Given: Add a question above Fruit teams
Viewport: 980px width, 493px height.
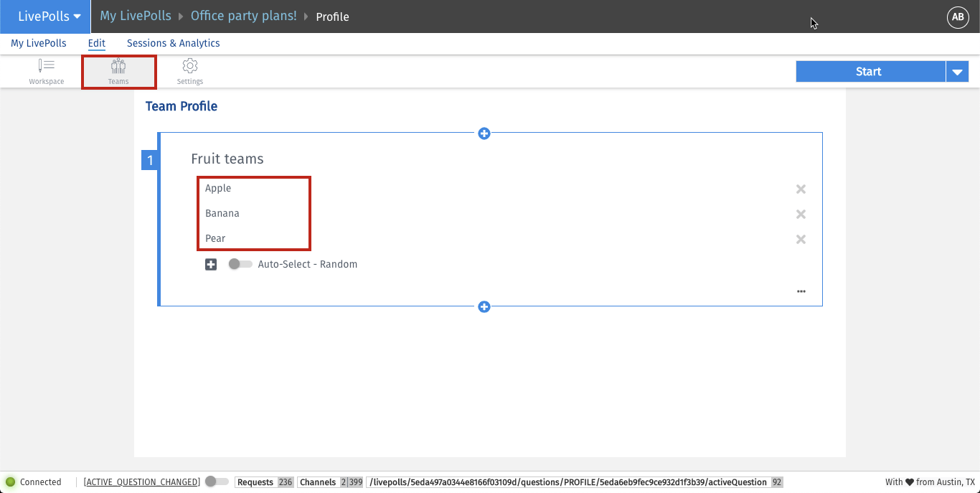Looking at the screenshot, I should coord(484,133).
